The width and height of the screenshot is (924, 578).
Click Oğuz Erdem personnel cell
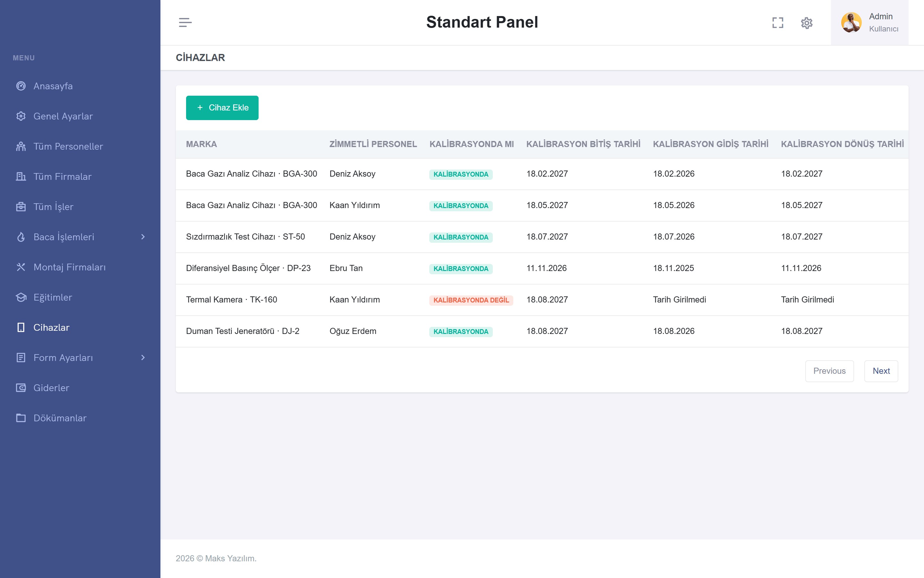(x=353, y=331)
